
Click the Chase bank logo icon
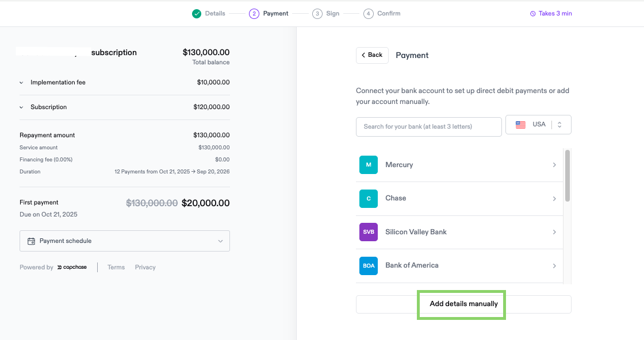point(369,199)
